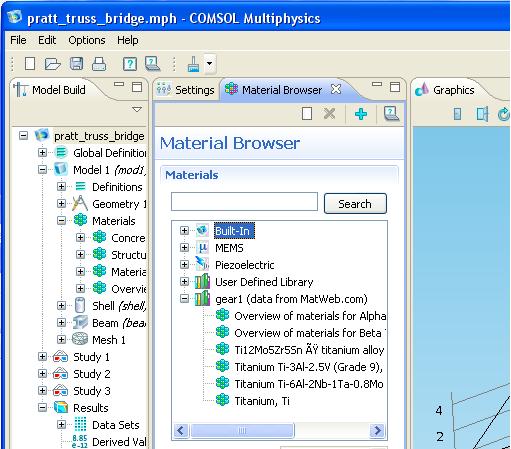
Task: Select Study 1 in model tree
Action: pyautogui.click(x=91, y=357)
